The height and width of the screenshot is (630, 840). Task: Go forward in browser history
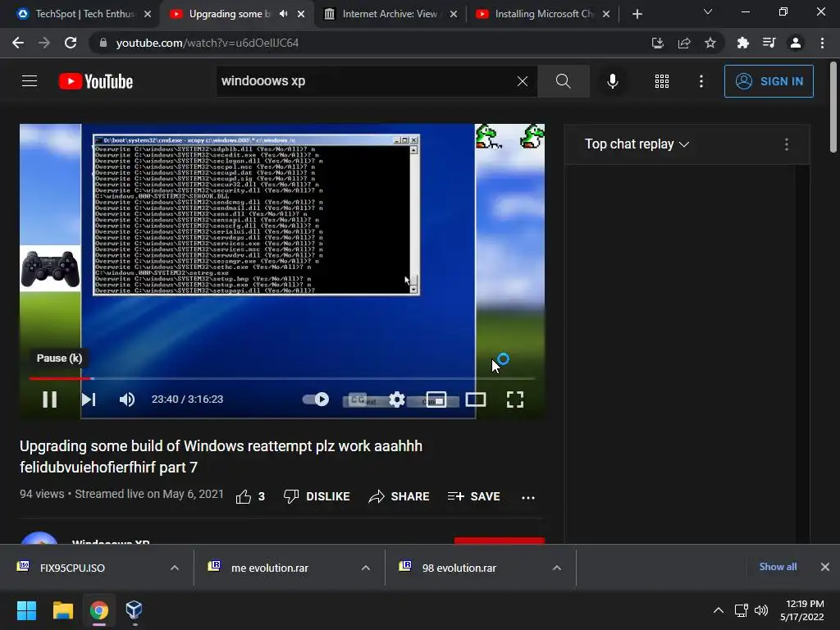(44, 43)
